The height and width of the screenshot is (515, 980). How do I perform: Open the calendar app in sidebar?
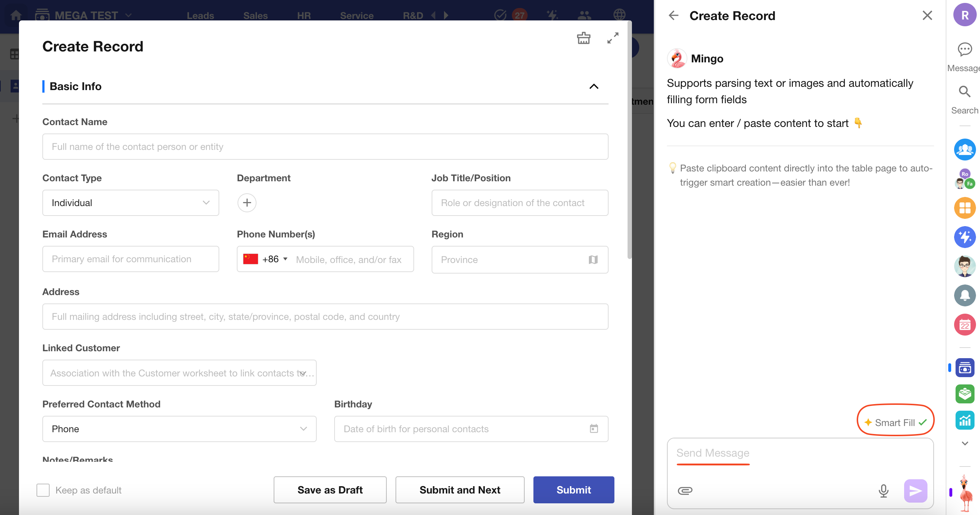(964, 325)
